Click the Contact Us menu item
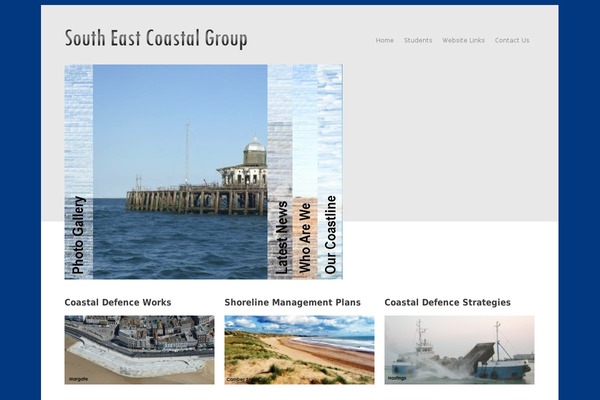Screen dimensions: 600x400 click(x=512, y=40)
